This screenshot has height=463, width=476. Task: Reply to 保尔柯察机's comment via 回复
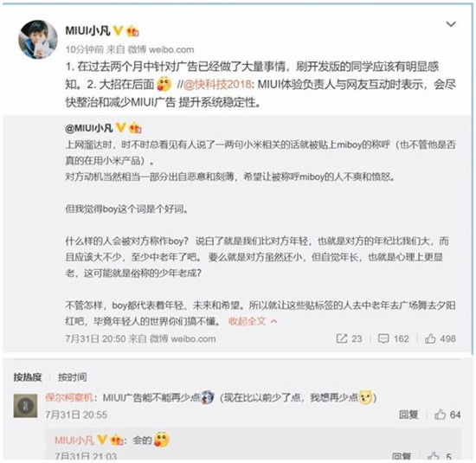coord(408,415)
